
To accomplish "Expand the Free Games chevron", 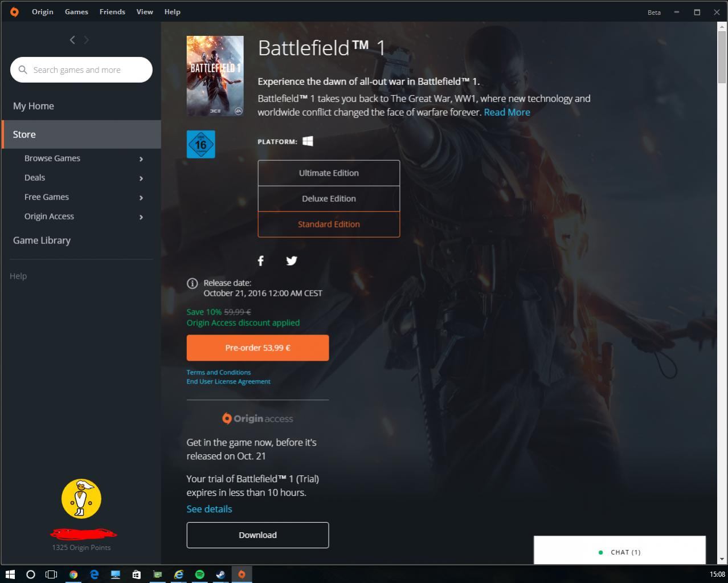I will click(x=141, y=198).
